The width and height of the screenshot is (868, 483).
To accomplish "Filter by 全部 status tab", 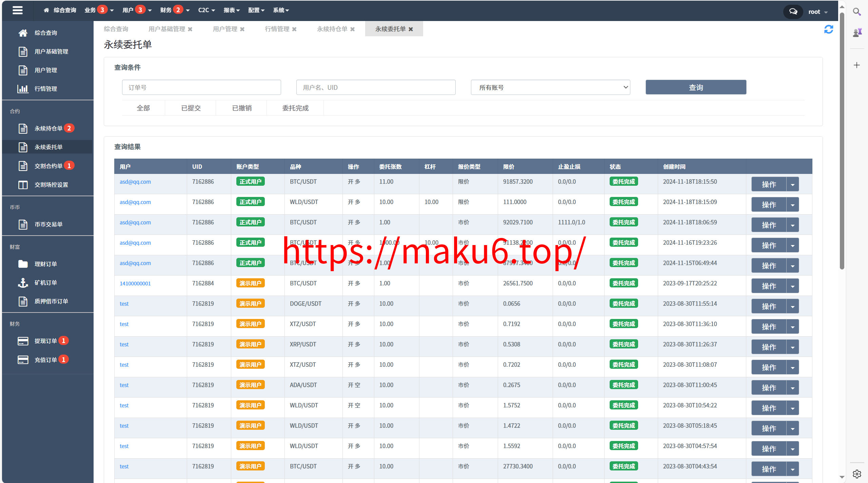I will [143, 108].
